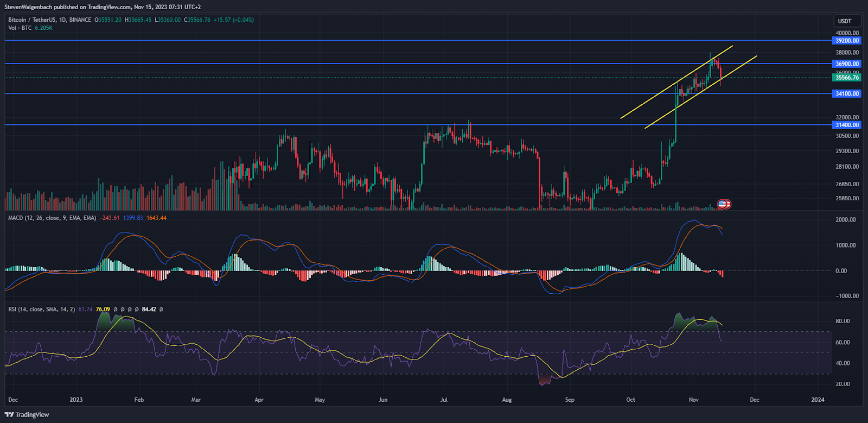The height and width of the screenshot is (423, 868).
Task: Select the 31400.00 blue price label
Action: pos(847,125)
